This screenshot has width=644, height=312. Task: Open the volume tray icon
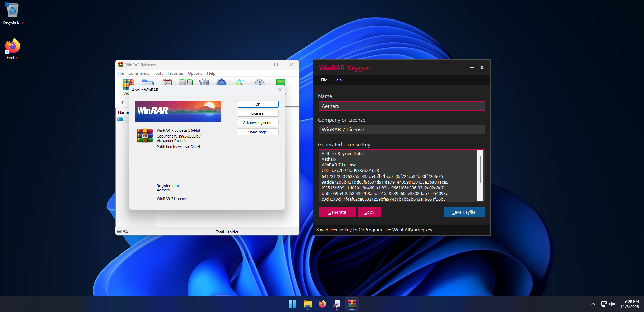612,304
